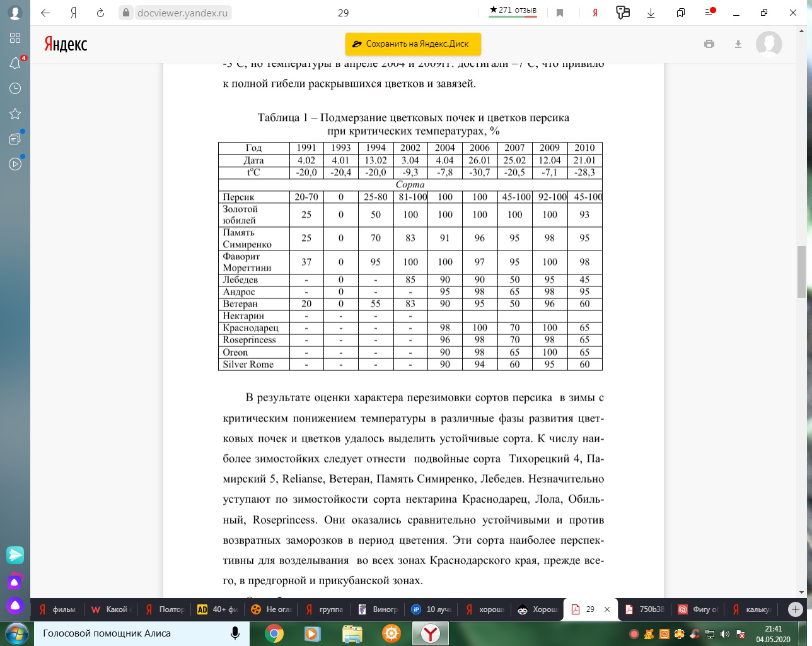812x646 pixels.
Task: Open the clock showing 21:41
Action: [773, 634]
